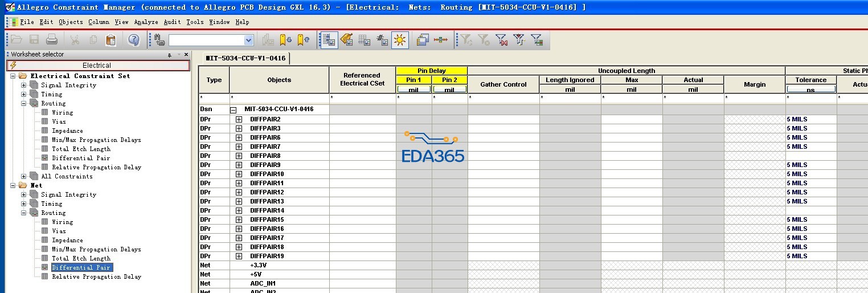Open the Audit menu
Image resolution: width=868 pixels, height=293 pixels.
pyautogui.click(x=172, y=22)
